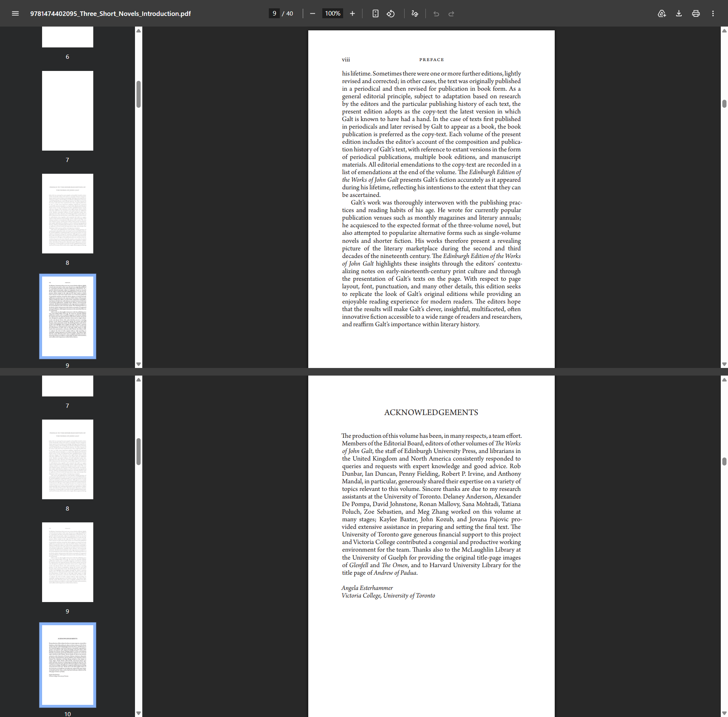Click the redo arrow icon
This screenshot has height=717, width=728.
(x=451, y=14)
